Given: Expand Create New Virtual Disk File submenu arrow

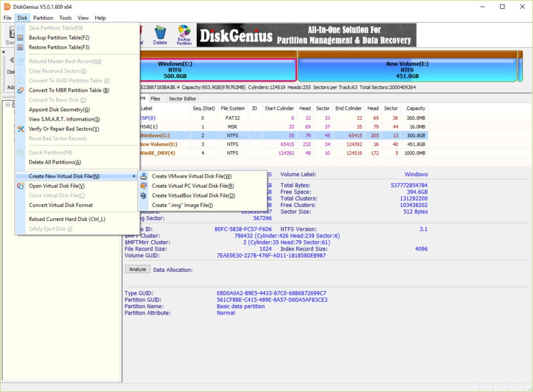Looking at the screenshot, I should 134,176.
